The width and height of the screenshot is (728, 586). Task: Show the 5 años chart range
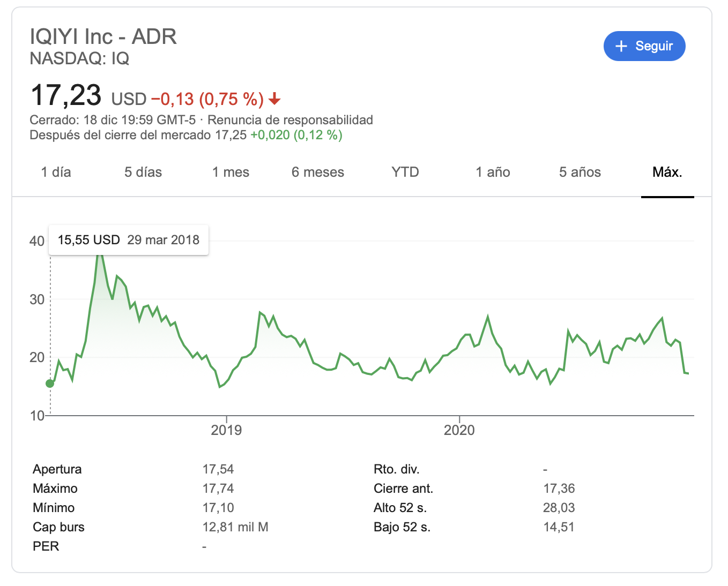click(580, 172)
